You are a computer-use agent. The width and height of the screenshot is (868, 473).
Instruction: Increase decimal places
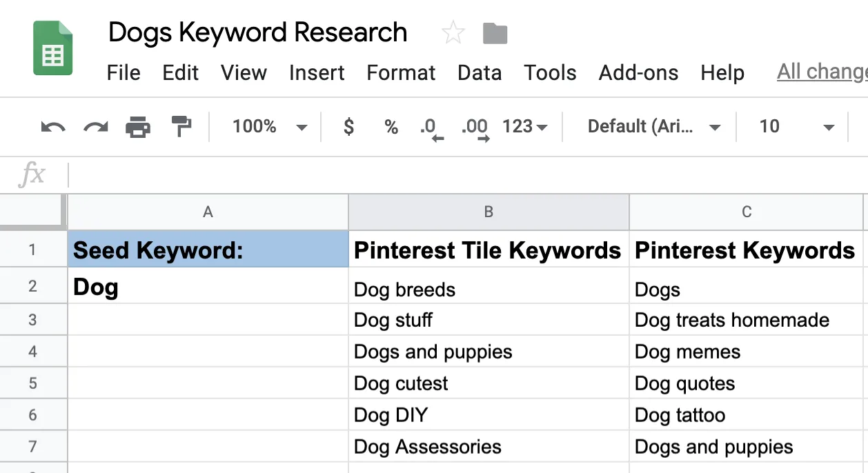(475, 128)
